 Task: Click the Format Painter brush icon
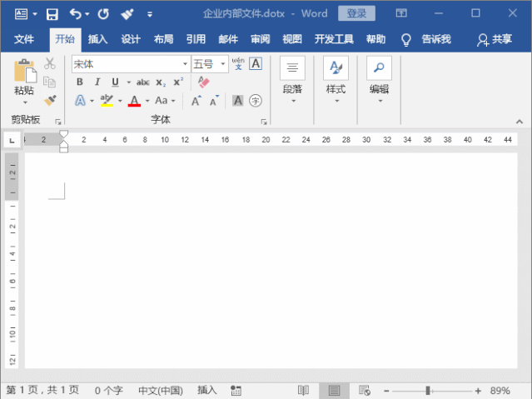click(x=50, y=100)
